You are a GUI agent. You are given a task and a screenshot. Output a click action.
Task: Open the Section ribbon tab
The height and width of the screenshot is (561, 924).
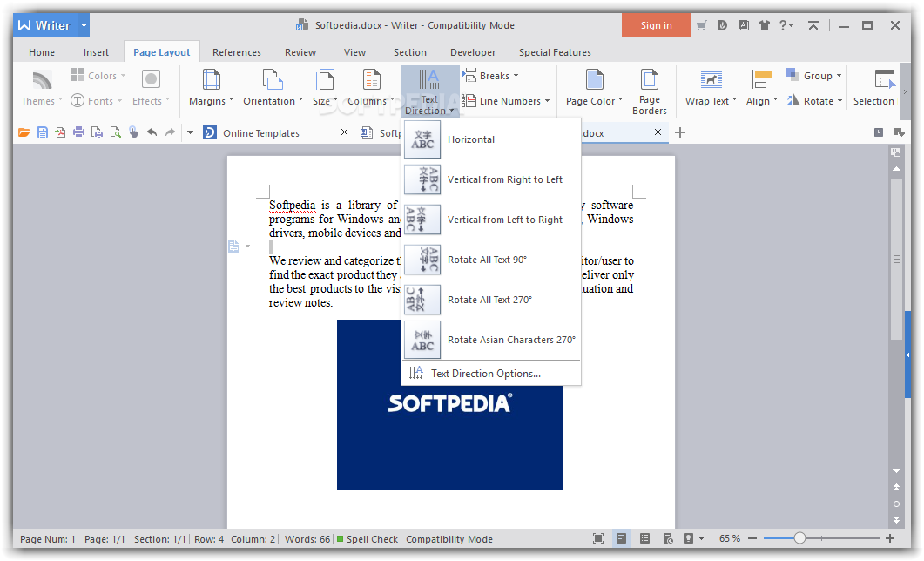410,52
